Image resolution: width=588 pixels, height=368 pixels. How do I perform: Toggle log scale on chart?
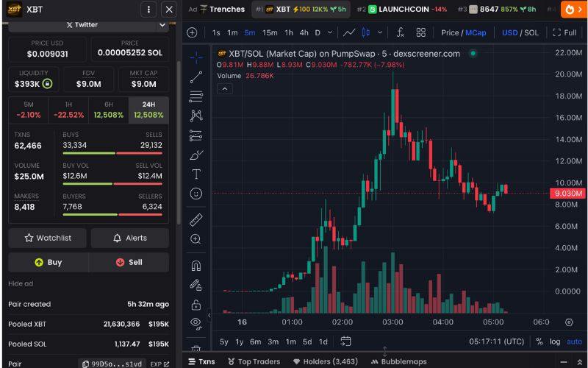coord(555,342)
